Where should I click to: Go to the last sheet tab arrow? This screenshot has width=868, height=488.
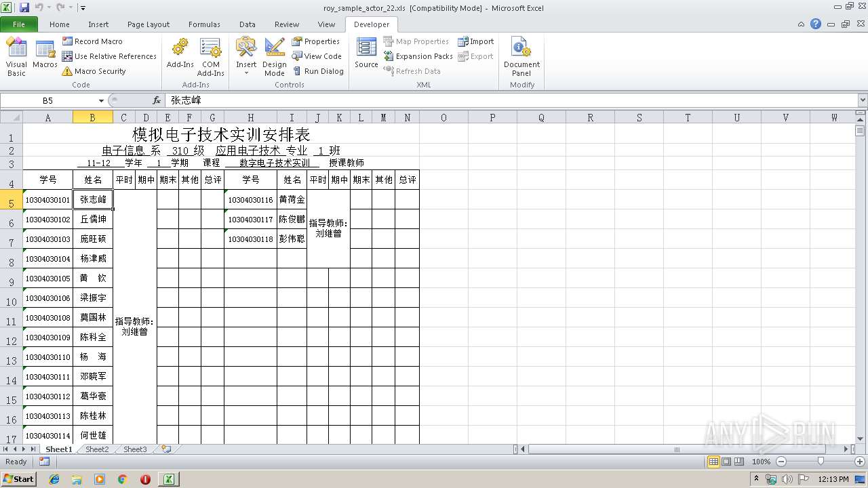tap(33, 449)
